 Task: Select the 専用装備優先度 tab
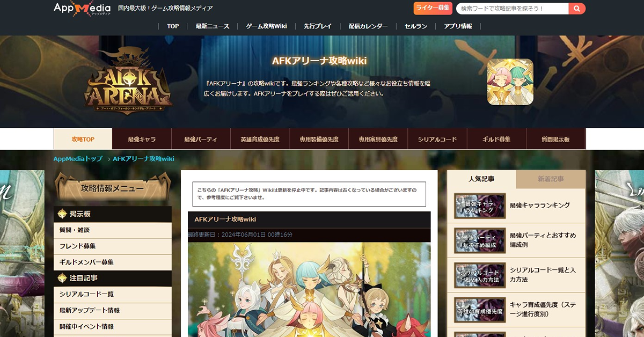(319, 139)
